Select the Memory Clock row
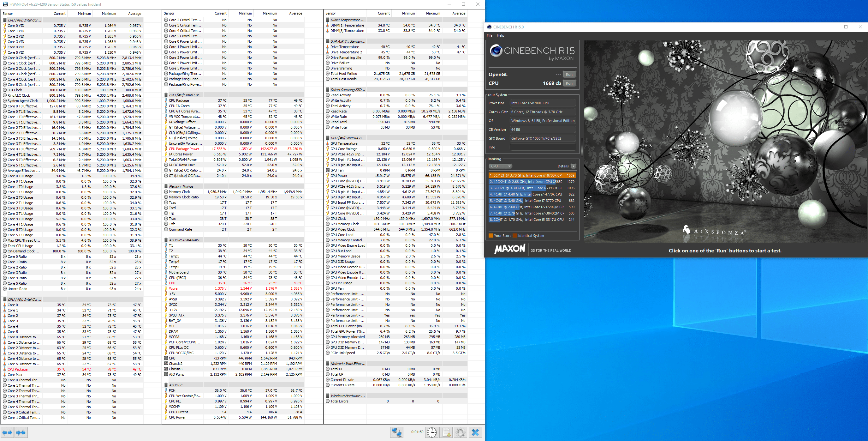868x441 pixels. pos(234,192)
